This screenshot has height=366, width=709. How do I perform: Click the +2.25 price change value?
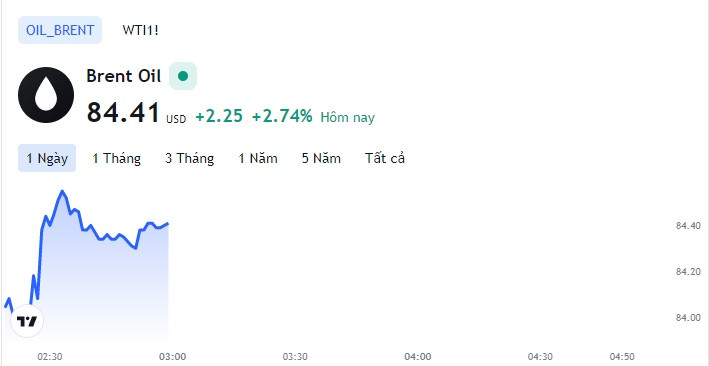(x=219, y=116)
